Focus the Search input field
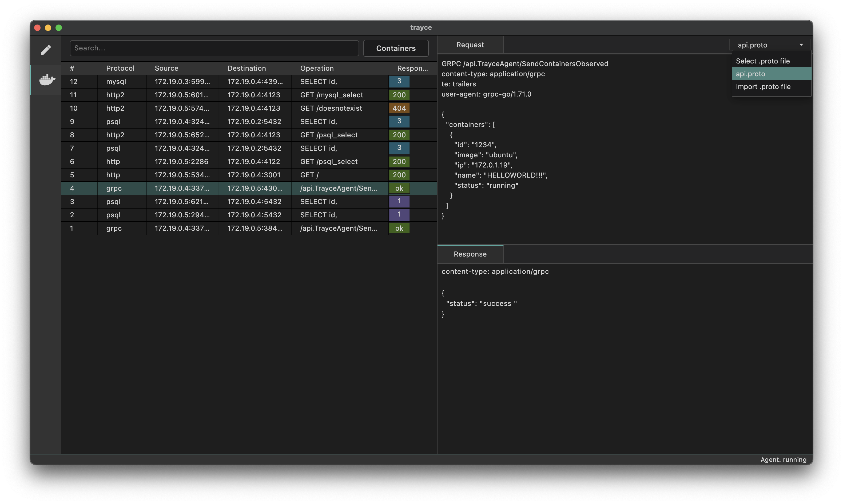 (x=214, y=48)
